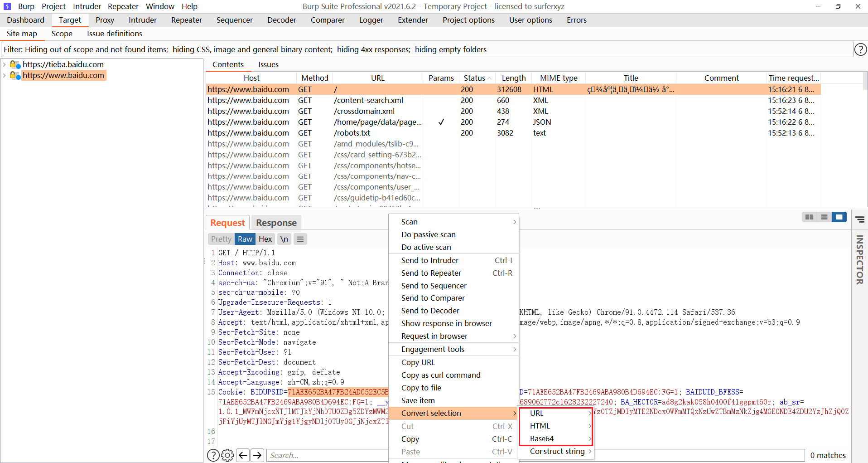This screenshot has height=463, width=868.
Task: Open the Proxy tab
Action: pos(105,20)
